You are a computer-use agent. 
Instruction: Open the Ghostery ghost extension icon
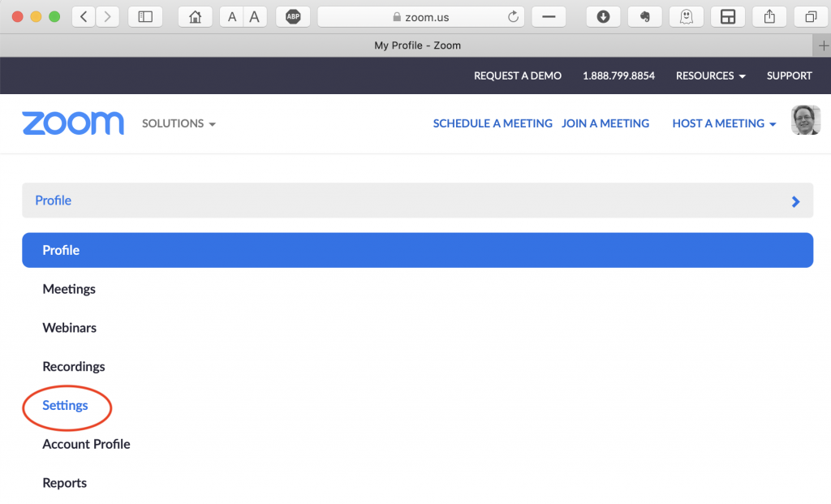pos(686,16)
